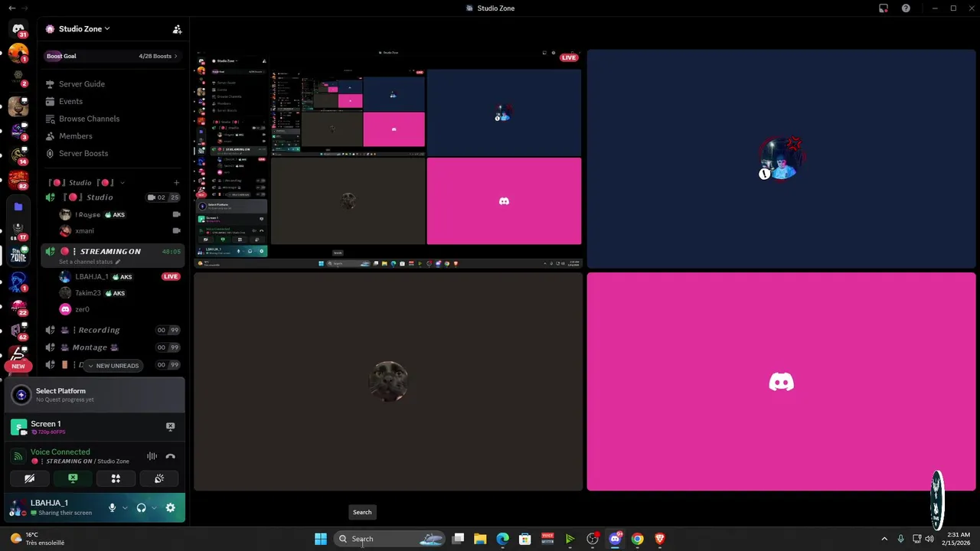Click the invite people icon beside Studio Zone

pos(177,29)
